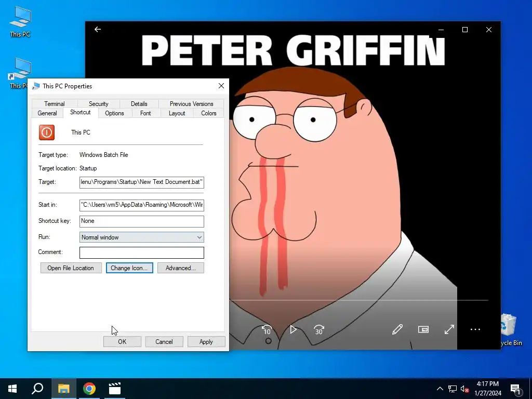
Task: Click the Target path field
Action: point(142,182)
